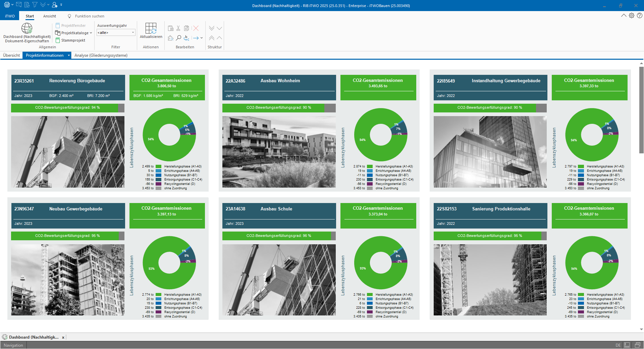644x349 pixels.
Task: Click the print icon in title bar
Action: (x=7, y=5)
